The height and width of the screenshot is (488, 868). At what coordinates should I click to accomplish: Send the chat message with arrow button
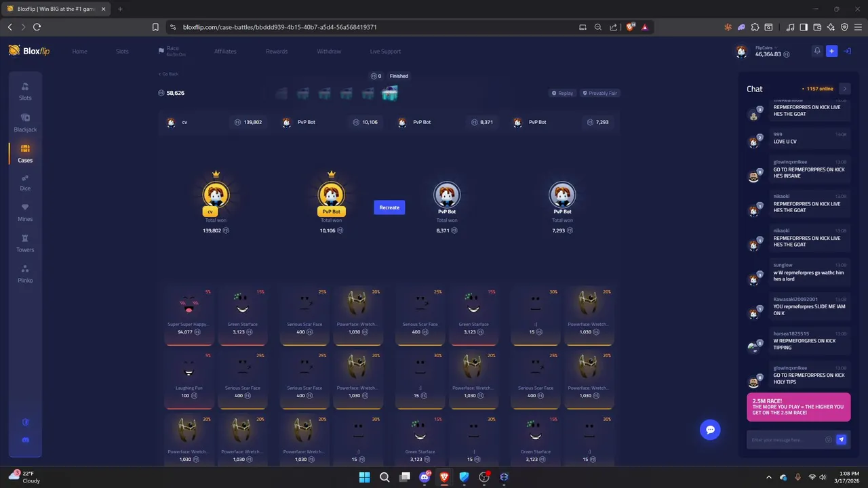(x=841, y=440)
